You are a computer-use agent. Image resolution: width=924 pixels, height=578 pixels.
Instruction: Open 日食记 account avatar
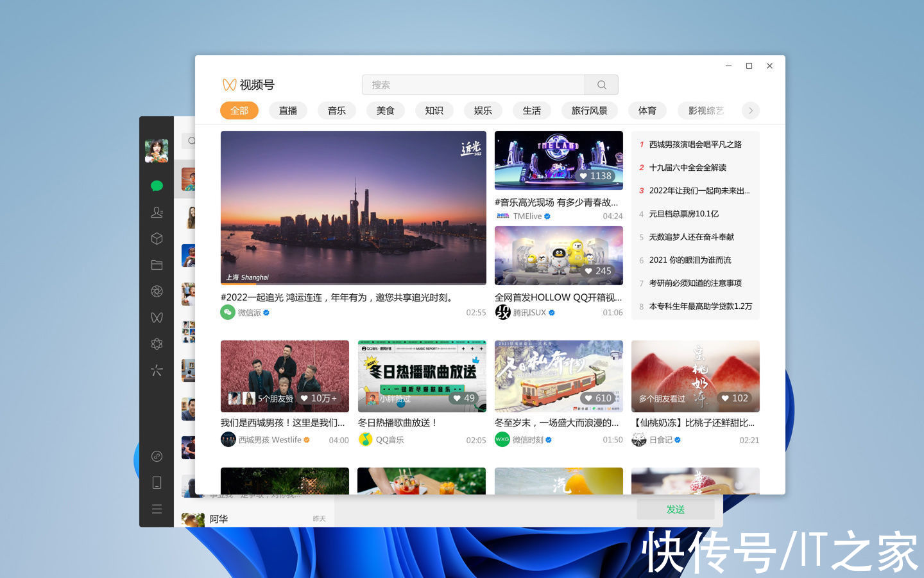(638, 439)
